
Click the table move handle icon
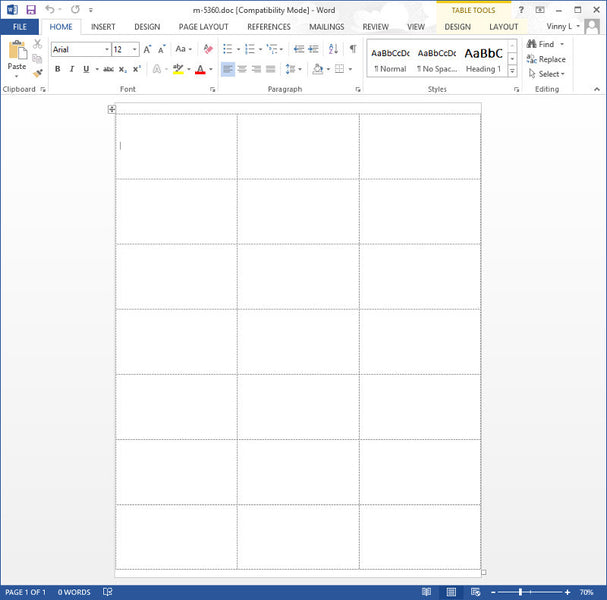[x=112, y=109]
